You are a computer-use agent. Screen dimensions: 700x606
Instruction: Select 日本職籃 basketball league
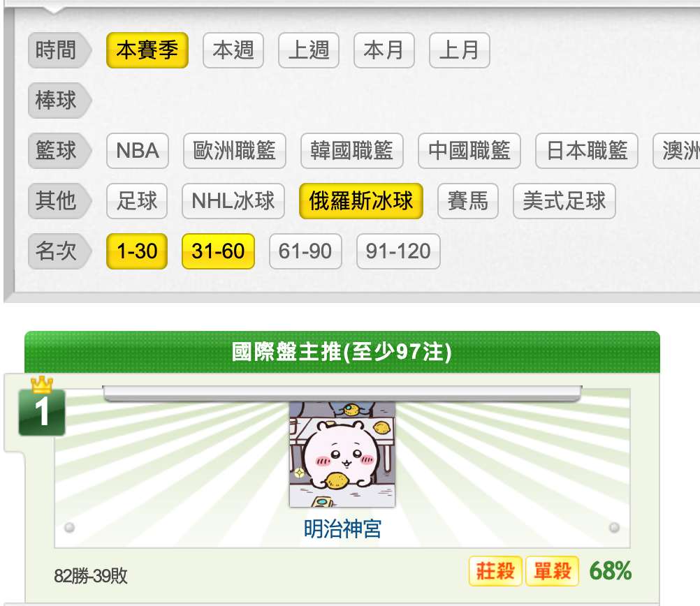tap(587, 150)
